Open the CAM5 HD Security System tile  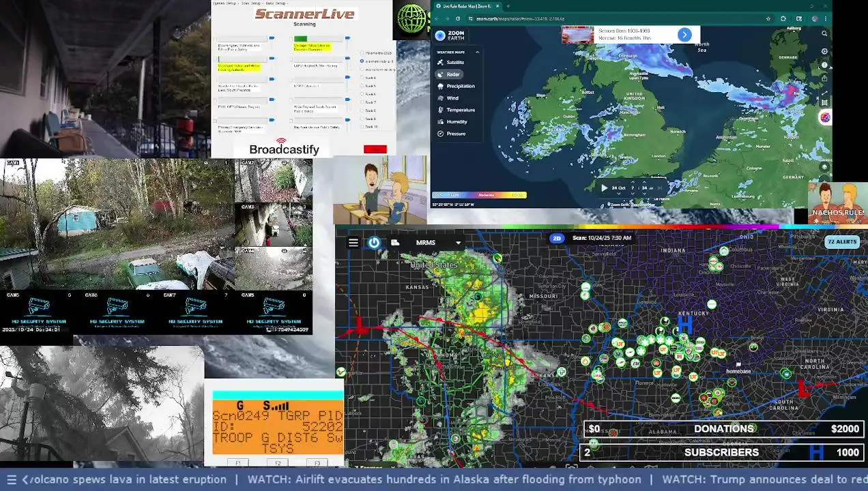(39, 313)
